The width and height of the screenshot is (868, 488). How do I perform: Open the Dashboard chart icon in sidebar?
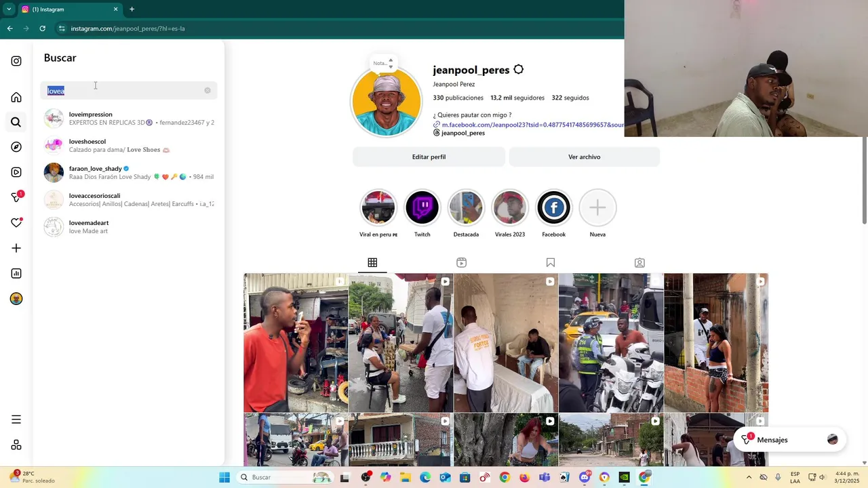pos(16,273)
